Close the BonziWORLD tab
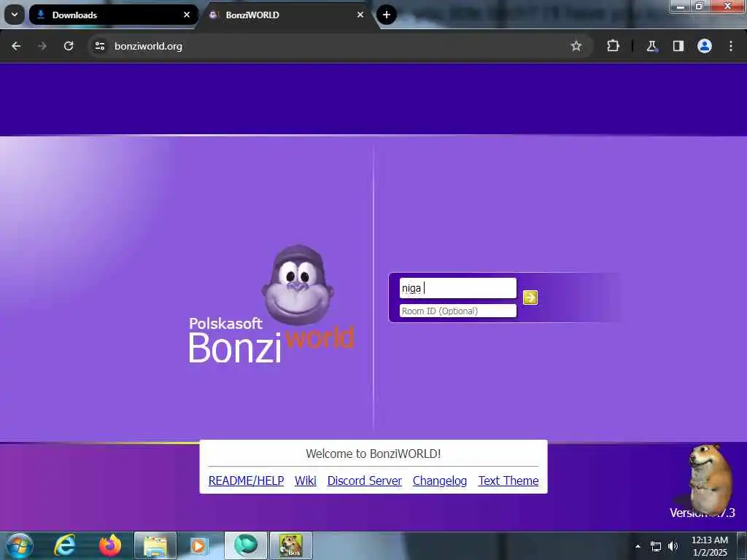747x560 pixels. [360, 15]
